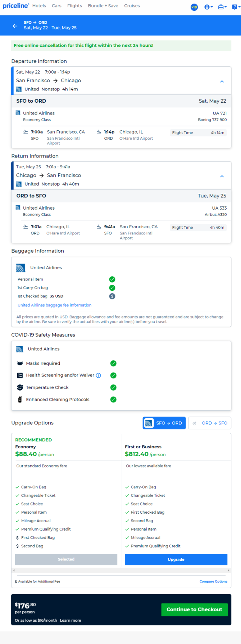Open the Bundle + Save menu item
241x644 pixels.
pos(103,6)
